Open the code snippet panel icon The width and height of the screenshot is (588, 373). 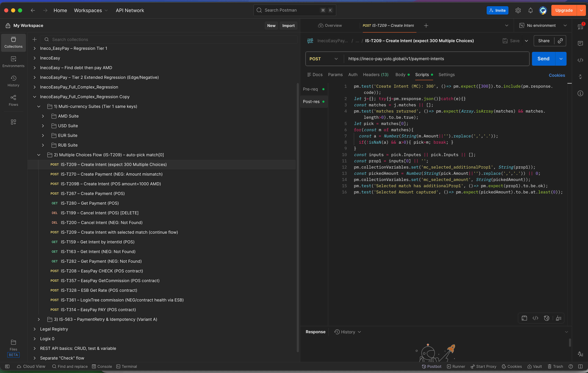[580, 60]
